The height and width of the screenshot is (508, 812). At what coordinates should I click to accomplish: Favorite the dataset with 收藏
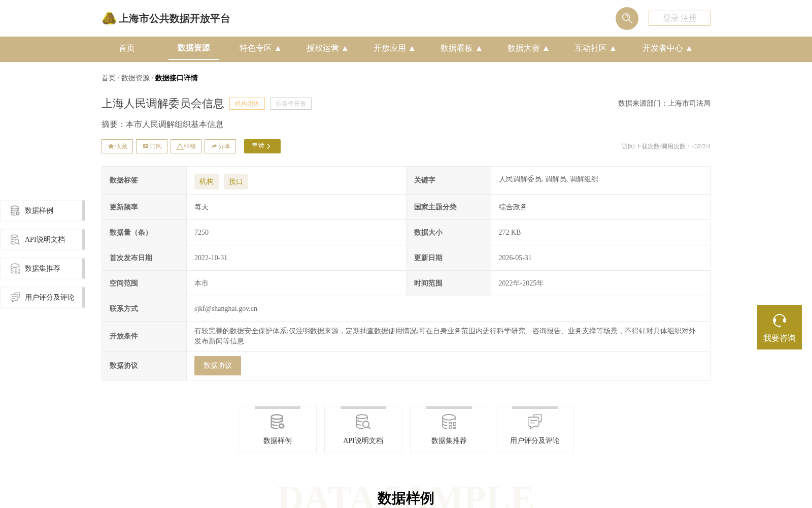117,146
